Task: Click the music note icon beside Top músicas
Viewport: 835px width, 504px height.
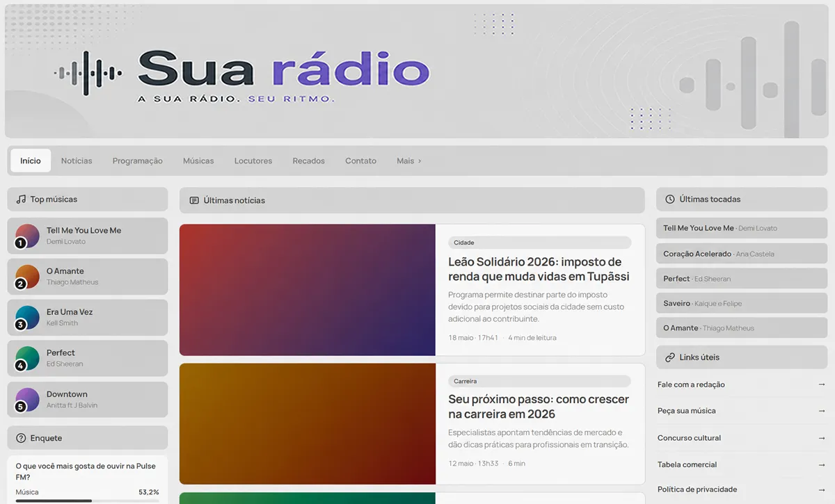Action: (22, 199)
